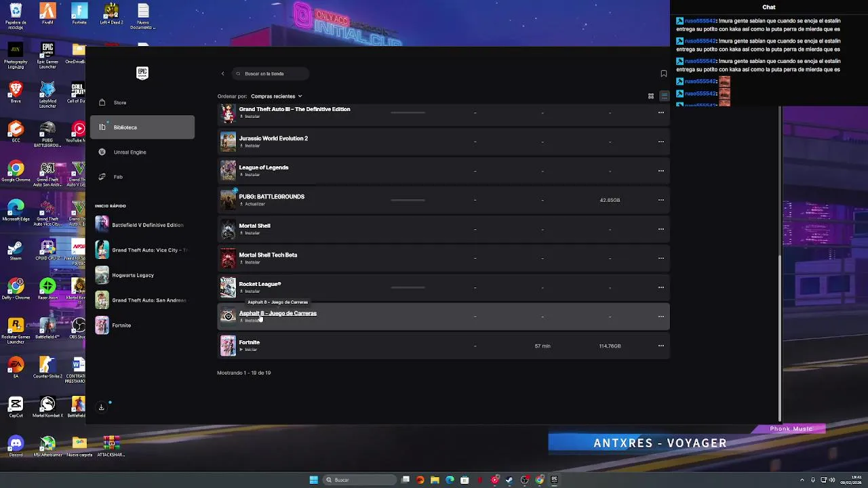The height and width of the screenshot is (488, 868).
Task: Switch library to list view
Action: (x=665, y=96)
